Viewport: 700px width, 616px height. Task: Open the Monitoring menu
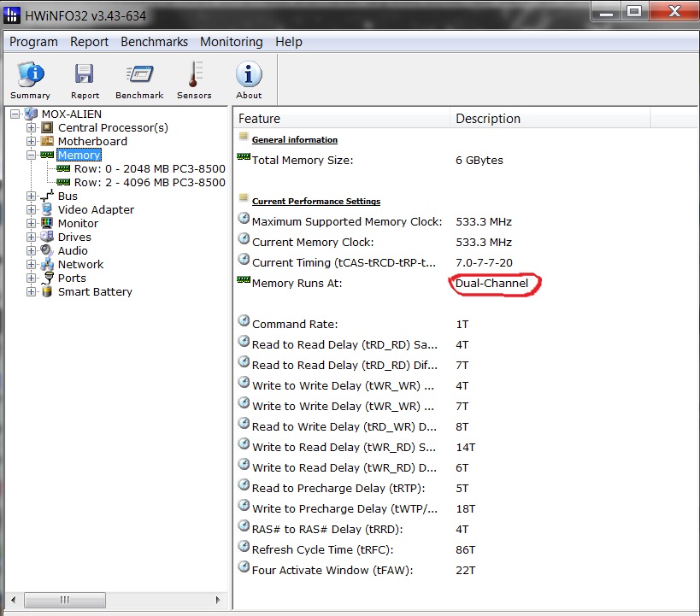(232, 42)
